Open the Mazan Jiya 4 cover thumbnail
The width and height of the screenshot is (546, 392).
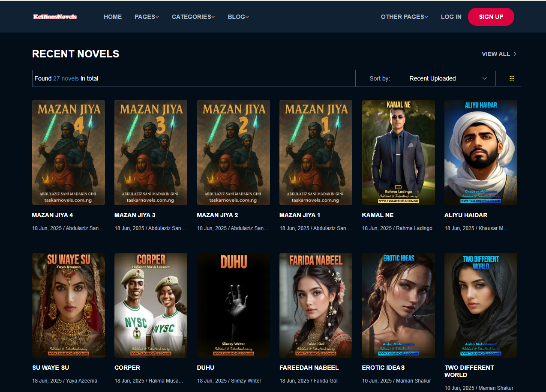69,153
